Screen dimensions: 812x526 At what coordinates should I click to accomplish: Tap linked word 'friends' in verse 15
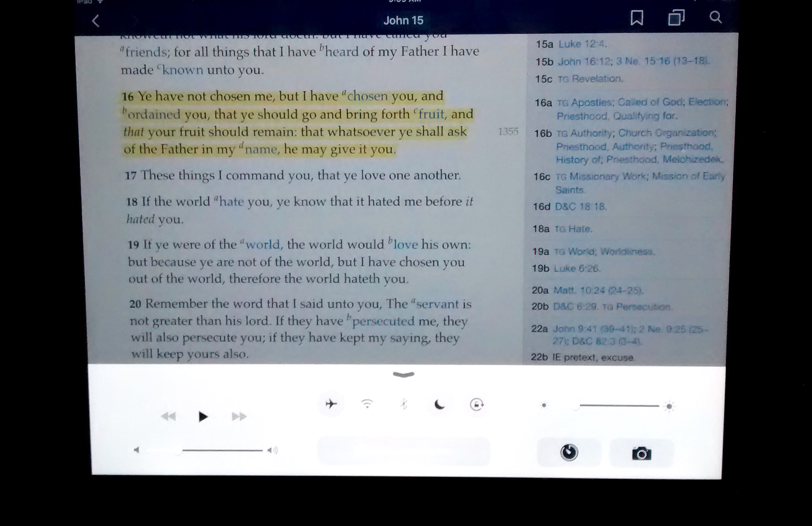146,52
